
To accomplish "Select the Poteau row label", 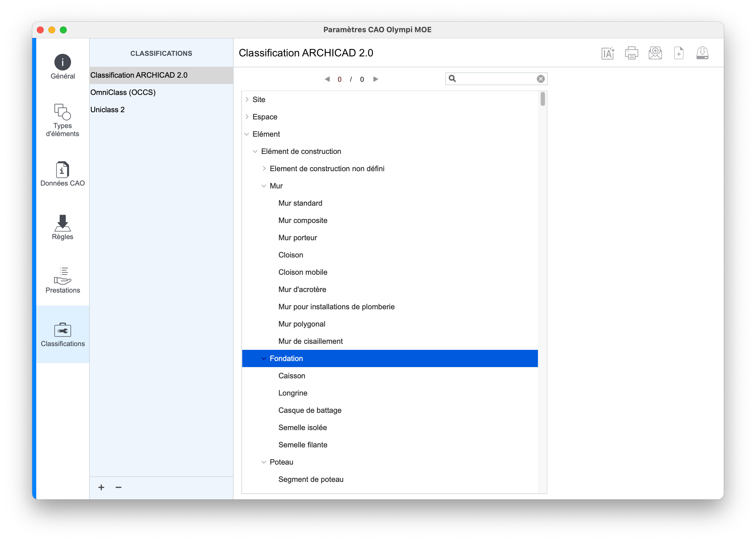I will click(281, 462).
